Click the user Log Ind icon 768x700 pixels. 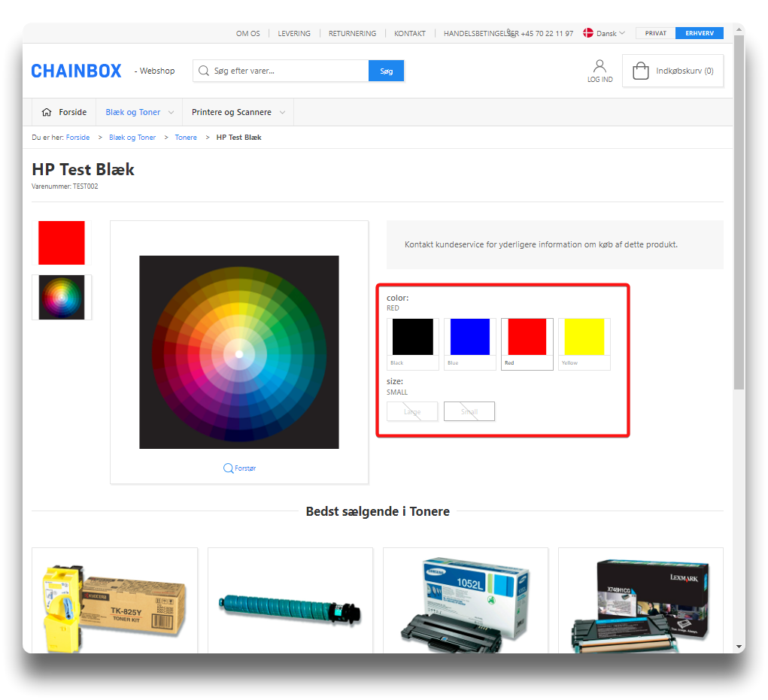(600, 67)
